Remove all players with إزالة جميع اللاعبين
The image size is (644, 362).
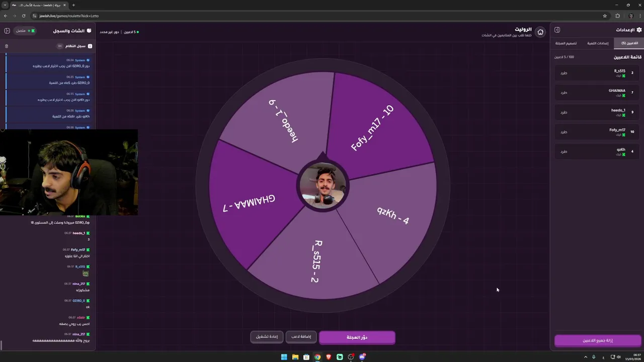[x=598, y=340]
